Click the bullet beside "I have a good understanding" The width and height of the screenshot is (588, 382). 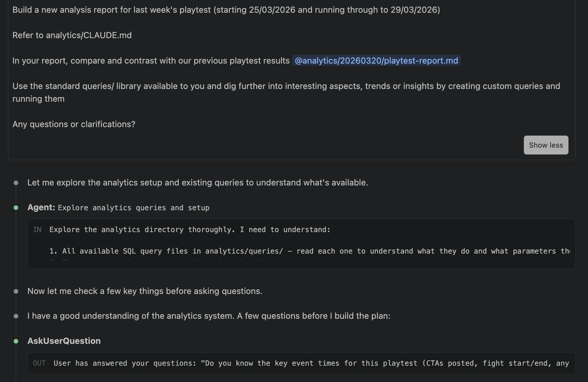coord(15,316)
